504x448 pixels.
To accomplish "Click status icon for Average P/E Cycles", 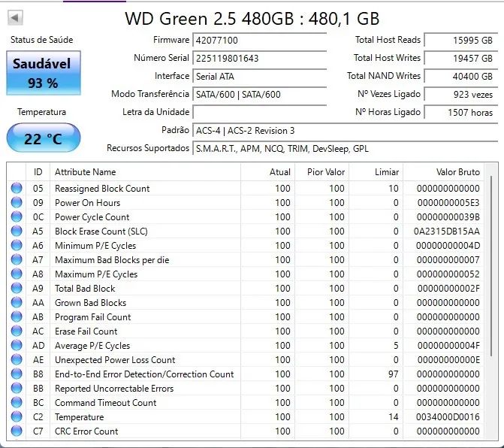I will [17, 346].
